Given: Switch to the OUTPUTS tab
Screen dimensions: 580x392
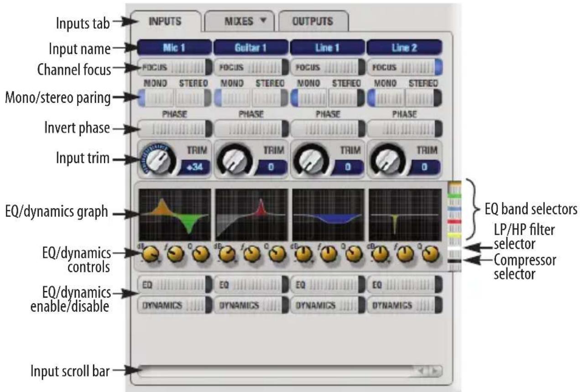Looking at the screenshot, I should tap(313, 21).
